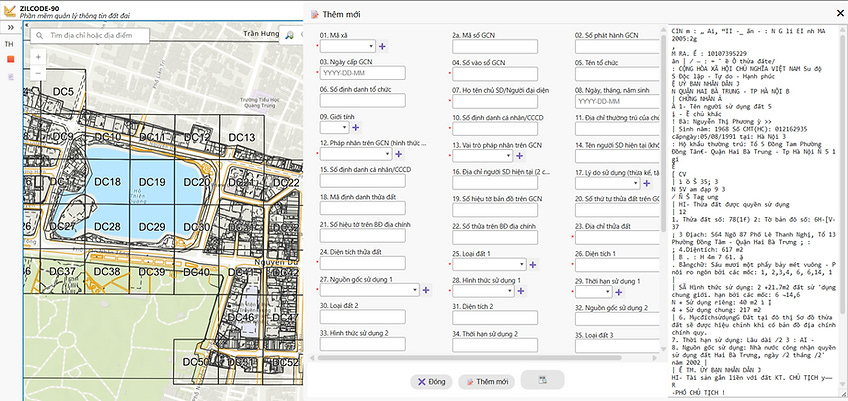Click the Thêm mới button at bottom
The image size is (848, 401).
pos(486,381)
